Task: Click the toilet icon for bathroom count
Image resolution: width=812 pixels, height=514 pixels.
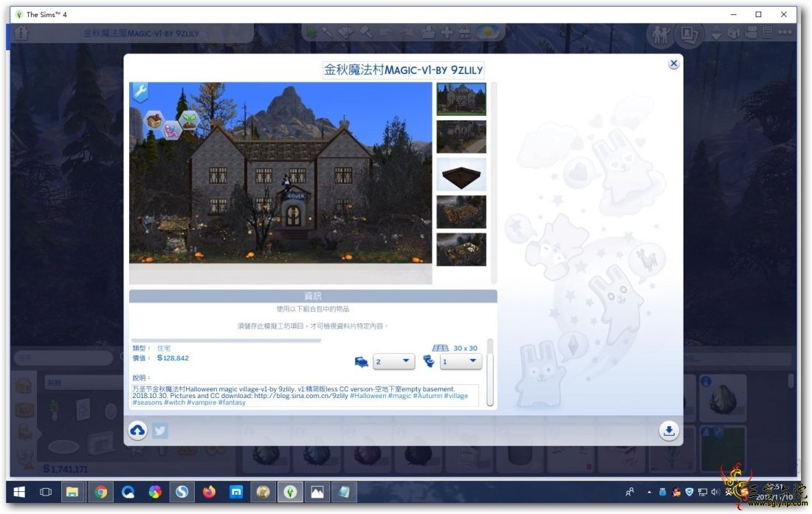Action: [x=428, y=360]
